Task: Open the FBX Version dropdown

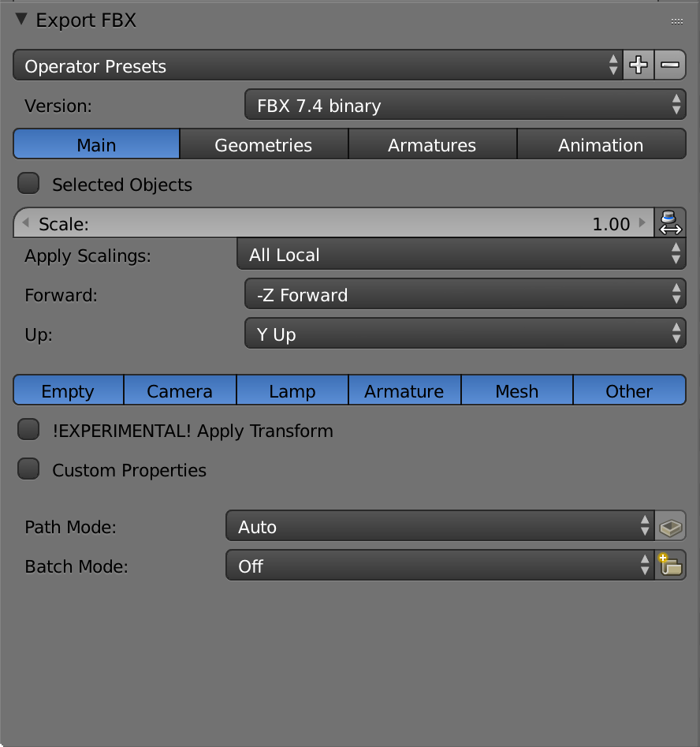Action: click(x=465, y=105)
